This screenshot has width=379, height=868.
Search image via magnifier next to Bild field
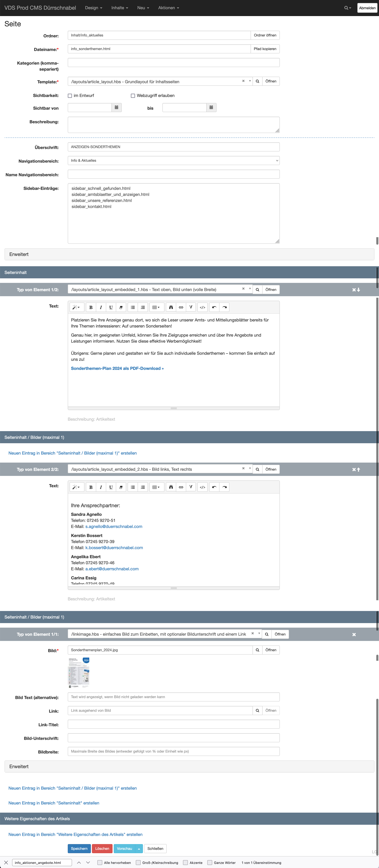coord(257,650)
